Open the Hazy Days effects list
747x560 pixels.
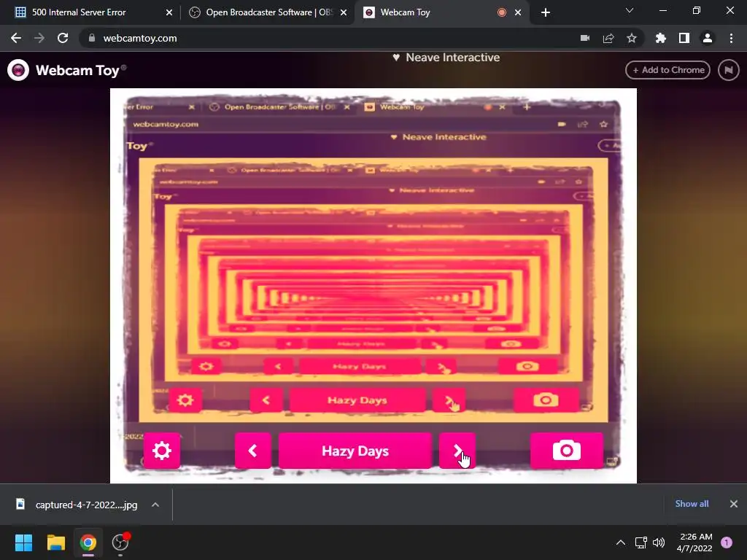355,451
